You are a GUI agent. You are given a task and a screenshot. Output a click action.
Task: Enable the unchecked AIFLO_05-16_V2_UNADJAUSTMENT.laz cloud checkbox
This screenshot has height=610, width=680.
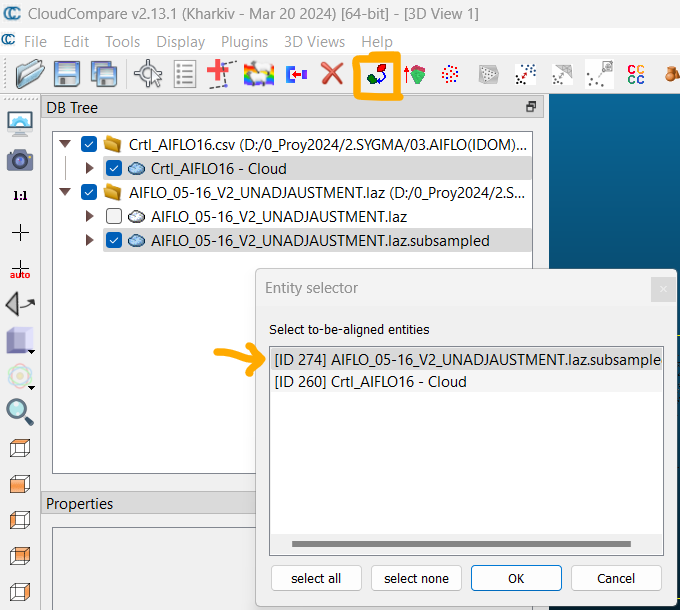(114, 216)
